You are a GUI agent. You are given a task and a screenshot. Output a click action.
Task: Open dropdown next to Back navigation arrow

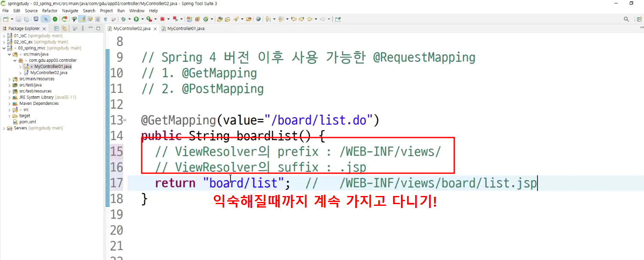[316, 19]
